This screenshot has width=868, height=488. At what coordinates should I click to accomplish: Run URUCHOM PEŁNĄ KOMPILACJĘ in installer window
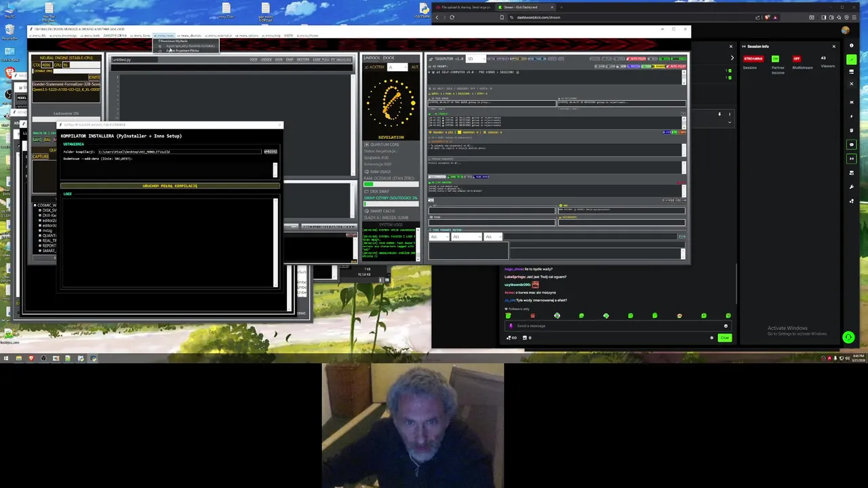pyautogui.click(x=170, y=186)
